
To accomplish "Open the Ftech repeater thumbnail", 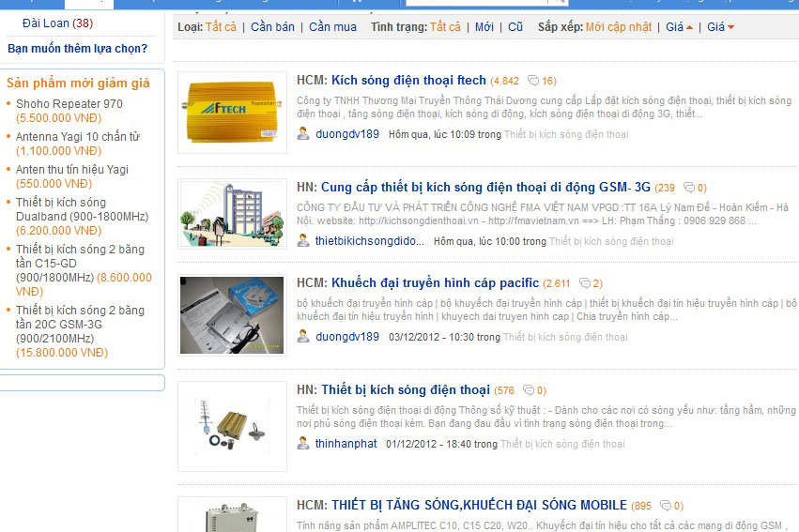I will pos(232,113).
